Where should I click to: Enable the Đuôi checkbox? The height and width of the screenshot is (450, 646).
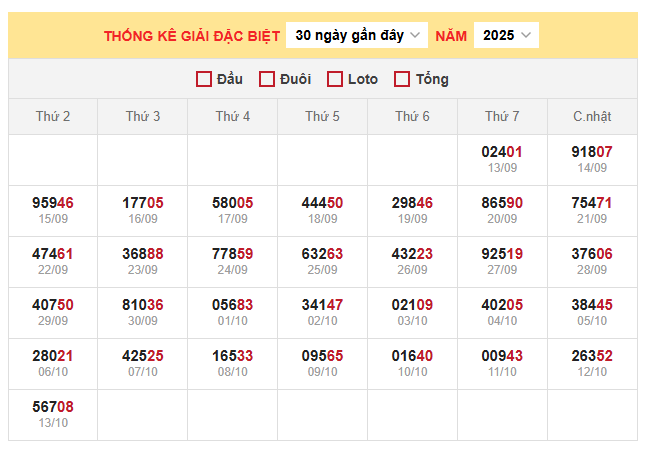(267, 79)
